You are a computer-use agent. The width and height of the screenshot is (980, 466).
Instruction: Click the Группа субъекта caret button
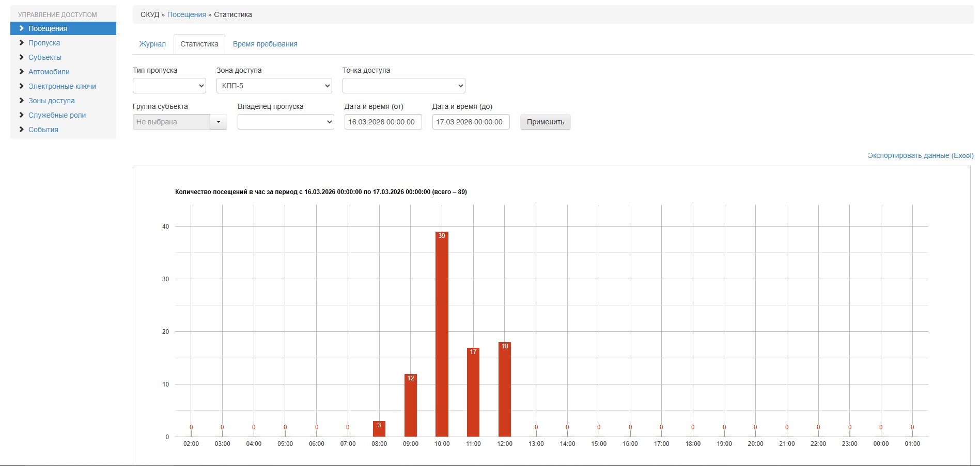(x=219, y=122)
